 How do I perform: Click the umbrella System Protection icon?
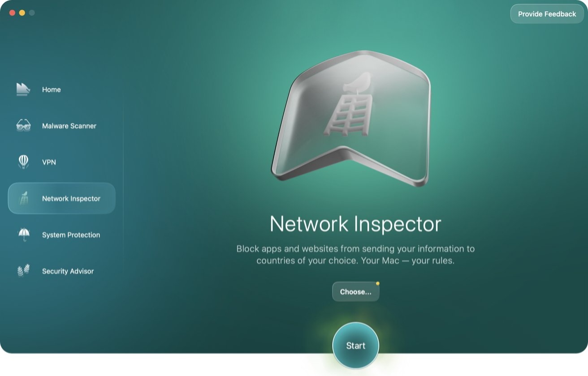tap(23, 235)
